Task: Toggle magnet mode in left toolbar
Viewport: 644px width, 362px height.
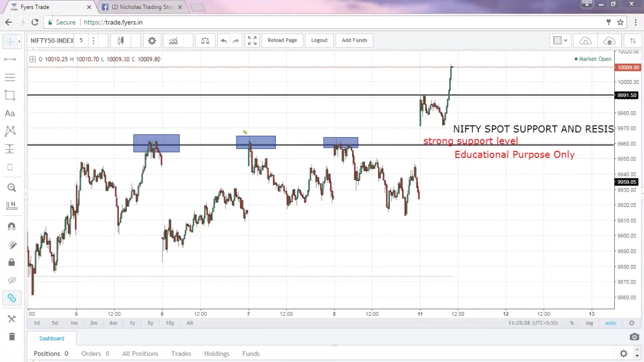Action: point(12,227)
